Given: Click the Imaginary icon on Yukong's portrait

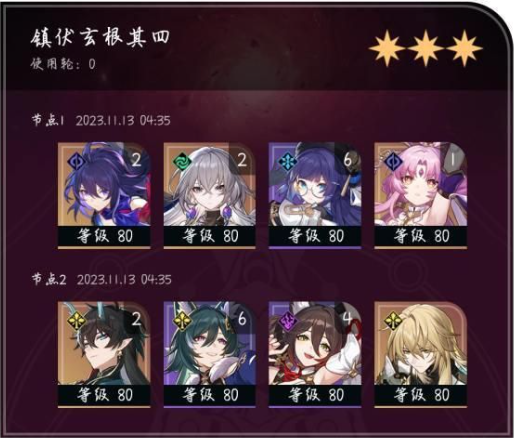Looking at the screenshot, I should click(182, 320).
